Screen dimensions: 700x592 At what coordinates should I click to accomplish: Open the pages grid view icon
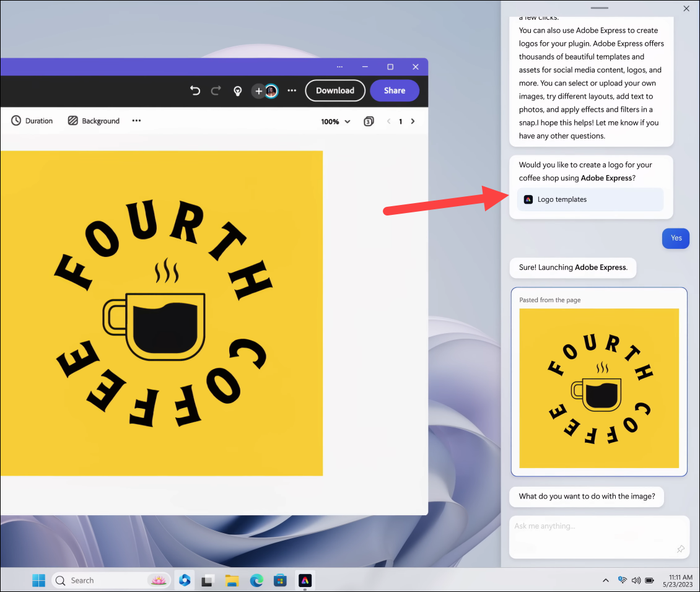click(369, 121)
